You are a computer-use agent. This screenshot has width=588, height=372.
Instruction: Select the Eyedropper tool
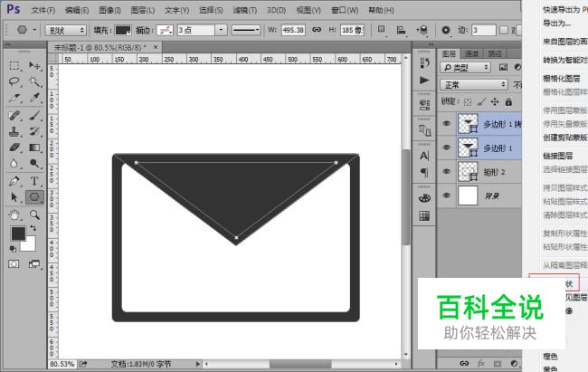(34, 98)
